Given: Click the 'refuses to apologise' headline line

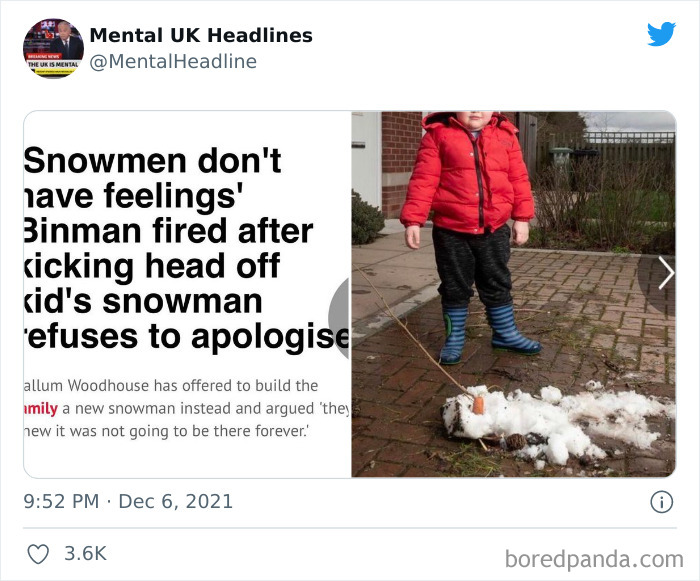Looking at the screenshot, I should (x=187, y=337).
